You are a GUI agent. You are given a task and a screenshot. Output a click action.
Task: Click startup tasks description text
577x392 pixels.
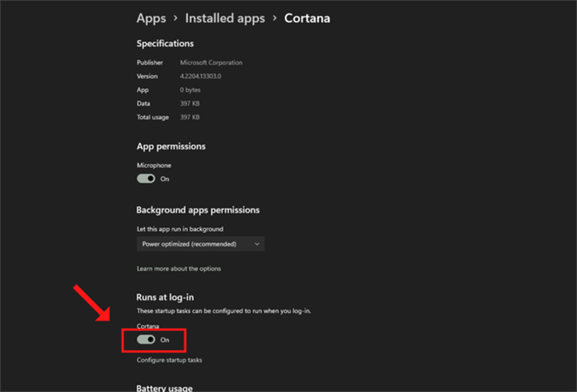click(x=223, y=311)
